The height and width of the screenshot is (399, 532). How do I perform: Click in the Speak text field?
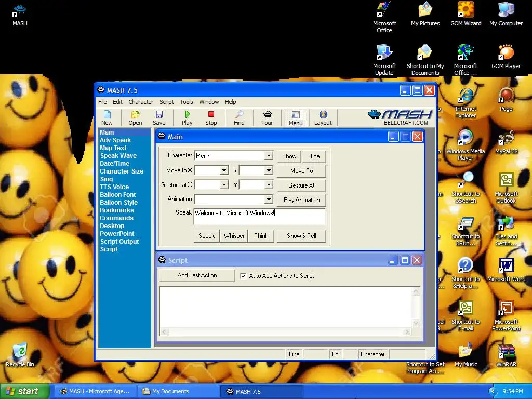[x=260, y=217]
